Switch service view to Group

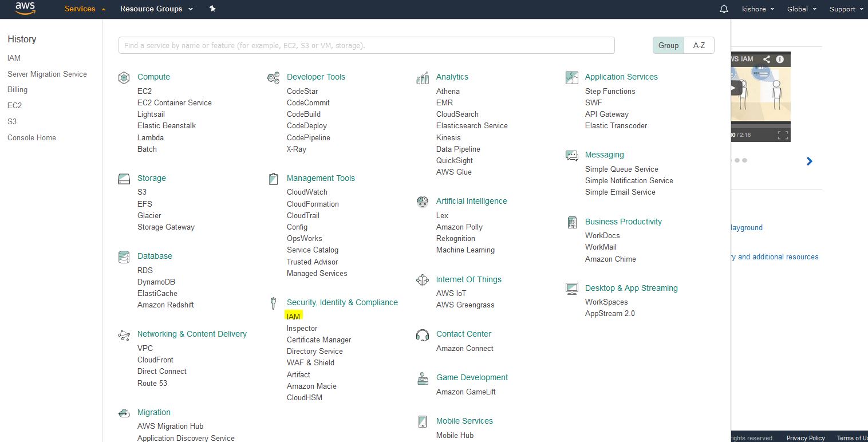pyautogui.click(x=668, y=45)
